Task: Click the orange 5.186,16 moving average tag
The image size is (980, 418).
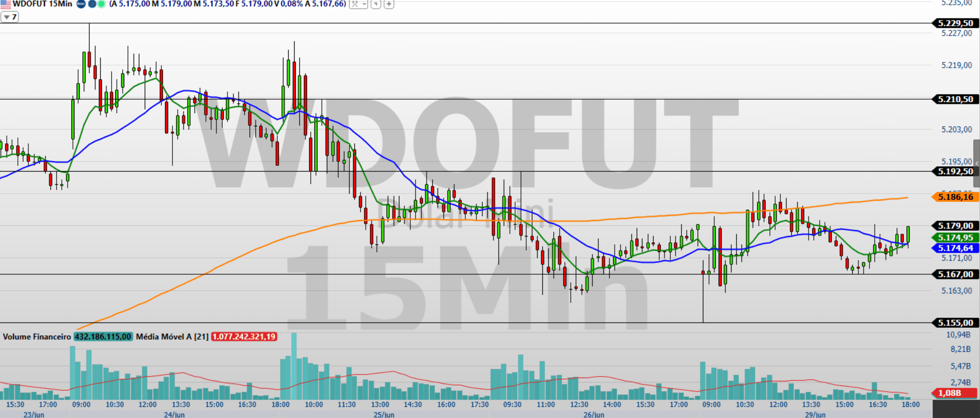Action: pyautogui.click(x=955, y=197)
